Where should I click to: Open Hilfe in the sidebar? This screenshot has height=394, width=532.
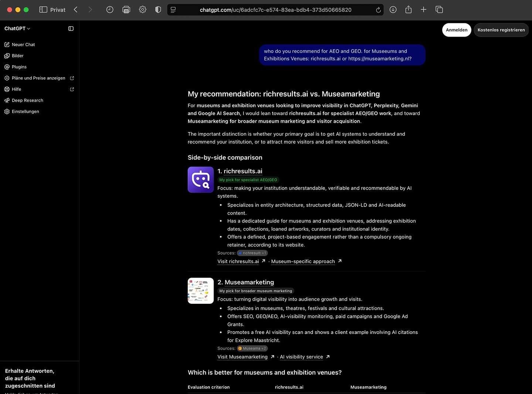40,89
